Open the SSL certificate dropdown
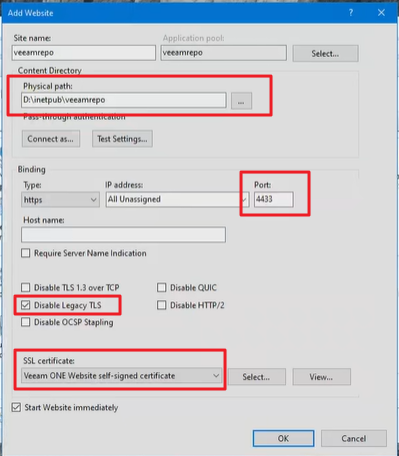 click(x=122, y=376)
